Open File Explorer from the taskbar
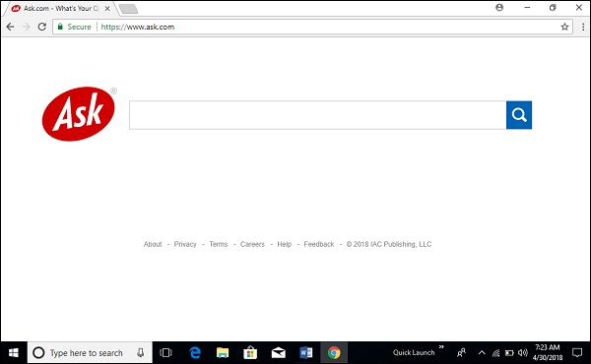The image size is (591, 364). (x=223, y=353)
